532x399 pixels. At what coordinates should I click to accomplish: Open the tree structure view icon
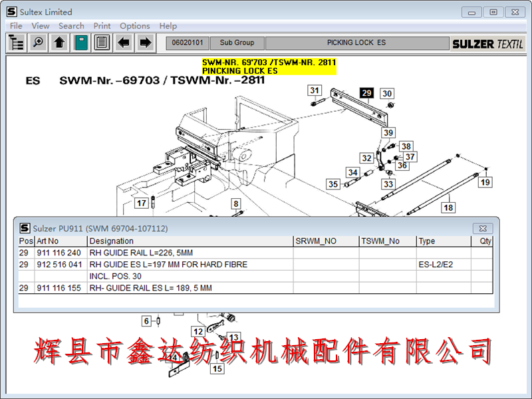point(17,43)
